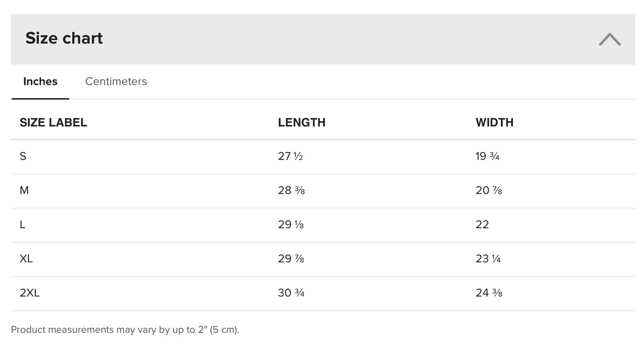Select the XL size label cell
The image size is (644, 351).
tap(26, 259)
